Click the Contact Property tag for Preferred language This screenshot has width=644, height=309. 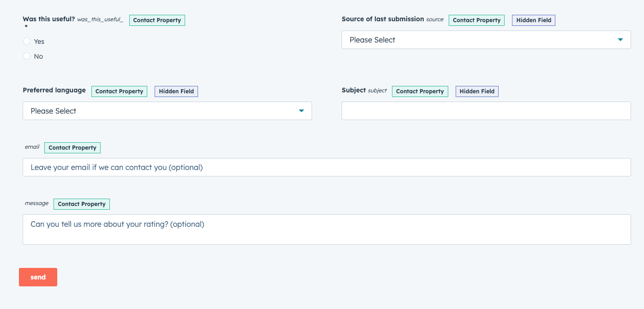(119, 91)
